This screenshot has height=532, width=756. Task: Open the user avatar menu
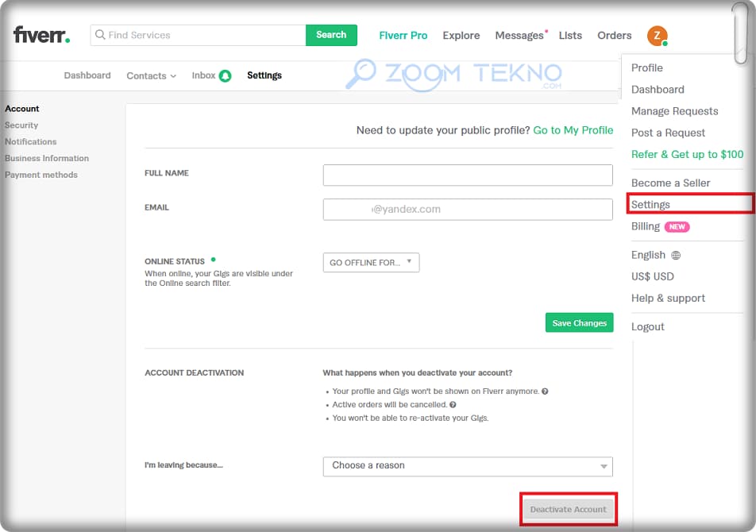click(x=658, y=36)
